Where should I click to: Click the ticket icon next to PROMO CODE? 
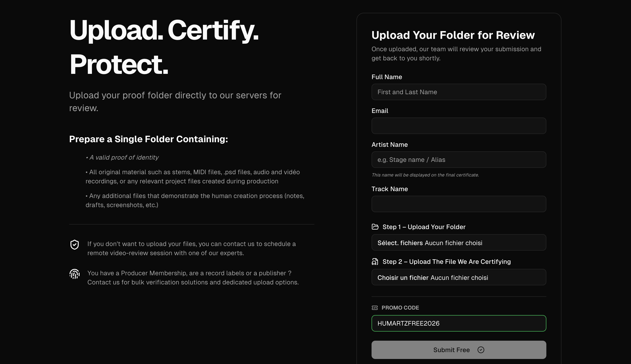point(375,308)
